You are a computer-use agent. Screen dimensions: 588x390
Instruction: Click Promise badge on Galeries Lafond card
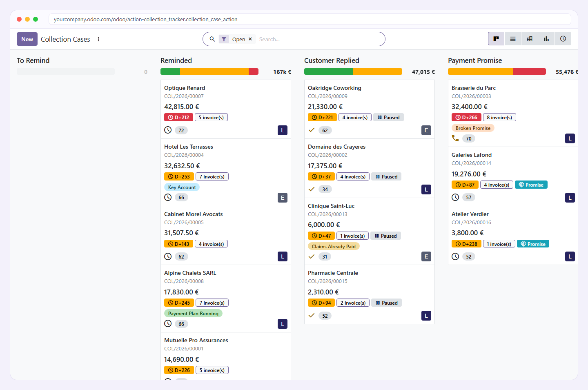tap(531, 185)
